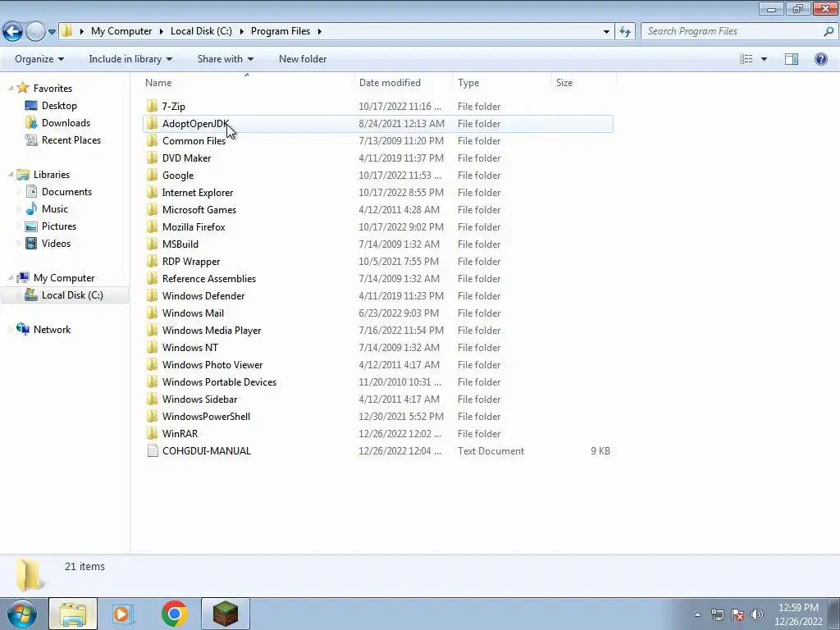The image size is (840, 630).
Task: Click My Computer in the address path
Action: [121, 31]
